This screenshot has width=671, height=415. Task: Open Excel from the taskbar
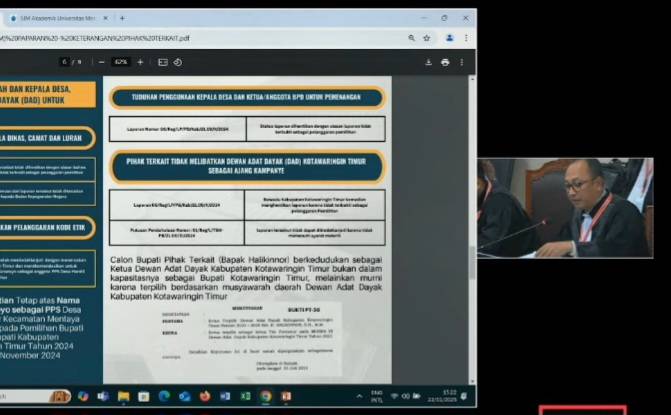245,397
